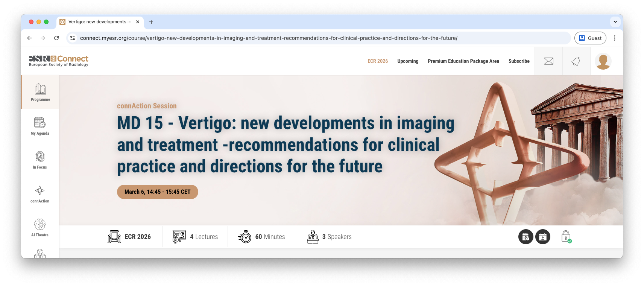Image resolution: width=644 pixels, height=286 pixels.
Task: Open AI Theatre from the sidebar
Action: click(x=40, y=228)
